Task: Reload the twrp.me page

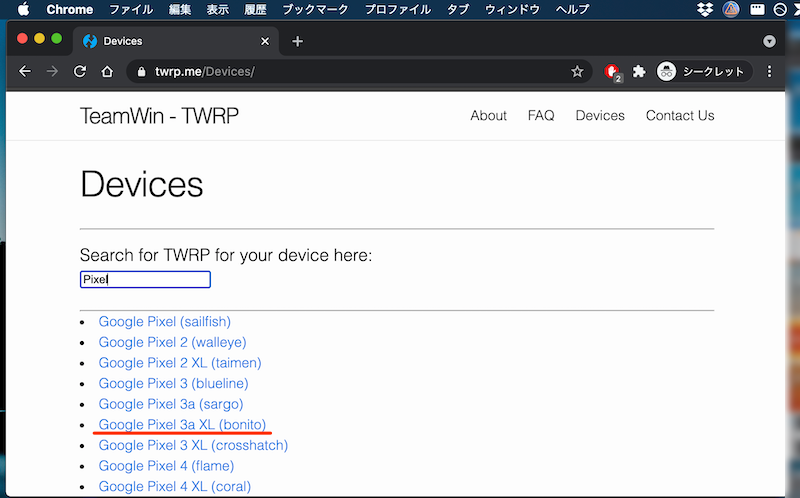Action: 80,71
